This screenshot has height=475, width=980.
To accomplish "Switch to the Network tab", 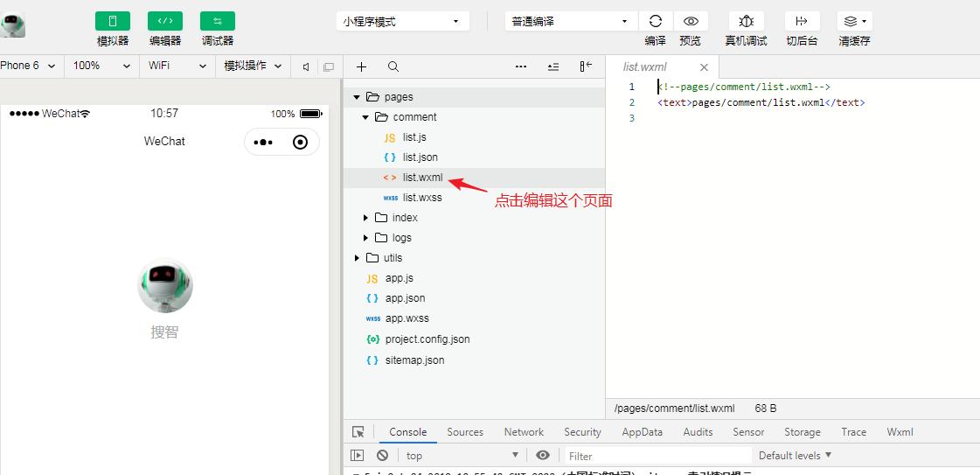I will tap(524, 432).
